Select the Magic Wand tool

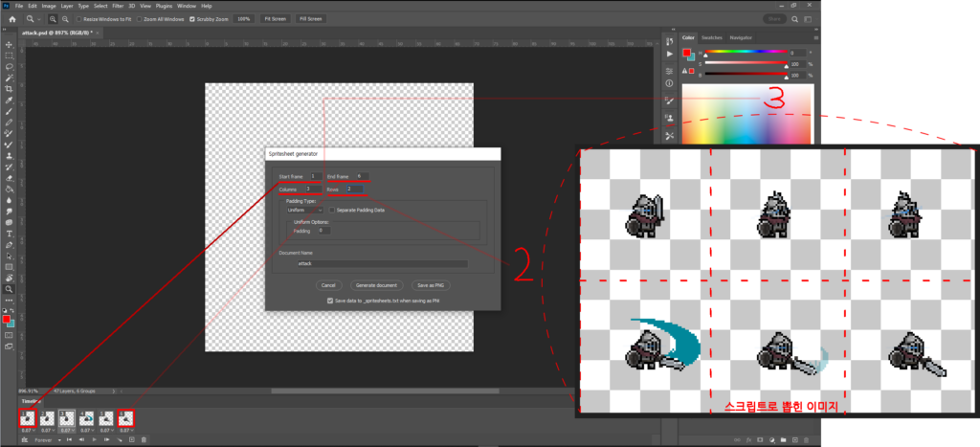9,78
